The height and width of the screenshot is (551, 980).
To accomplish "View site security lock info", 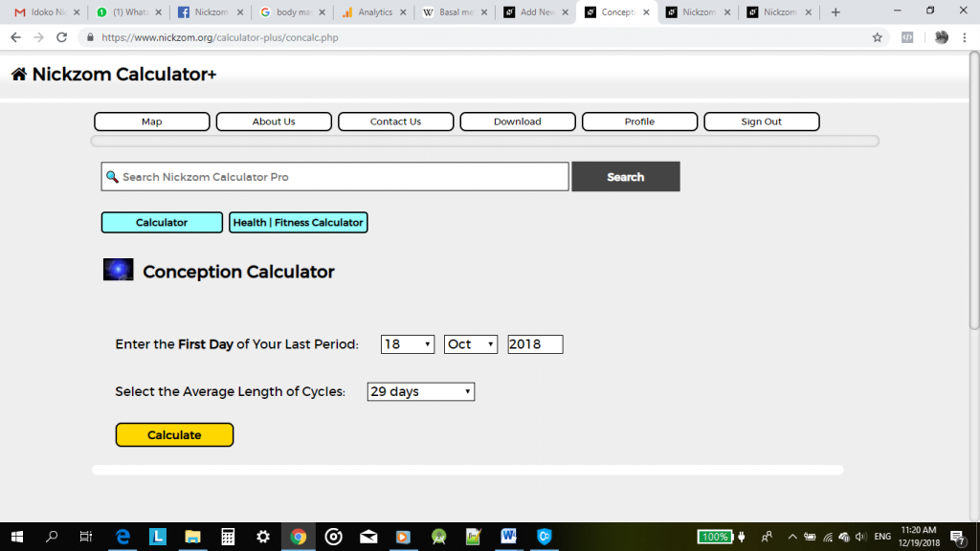I will point(90,37).
